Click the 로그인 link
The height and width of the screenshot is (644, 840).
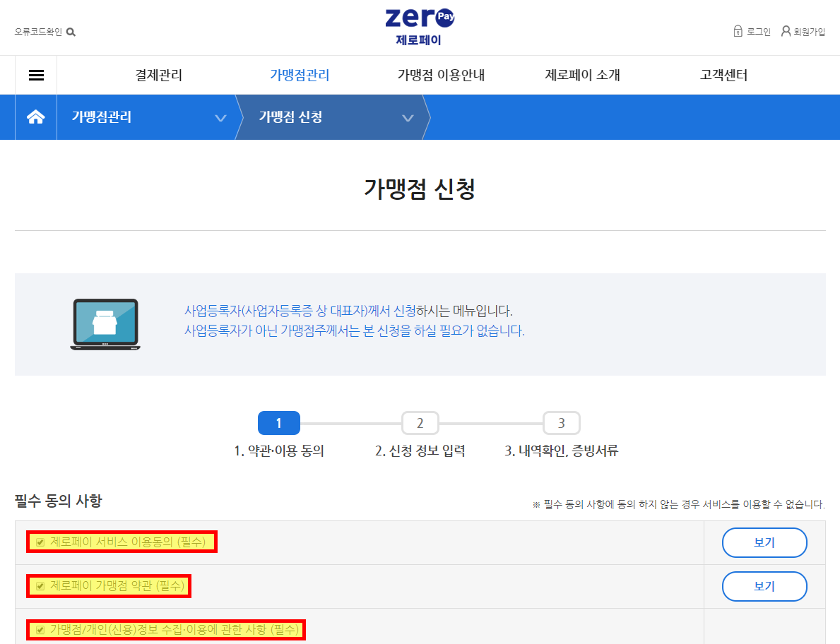pyautogui.click(x=759, y=32)
